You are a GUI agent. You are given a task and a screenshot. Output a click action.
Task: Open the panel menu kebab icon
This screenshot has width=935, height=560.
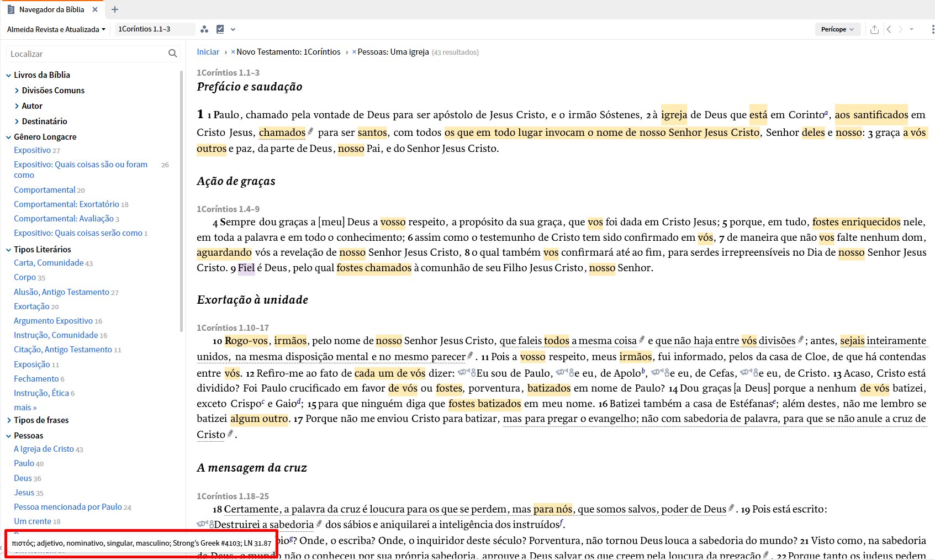(x=933, y=29)
